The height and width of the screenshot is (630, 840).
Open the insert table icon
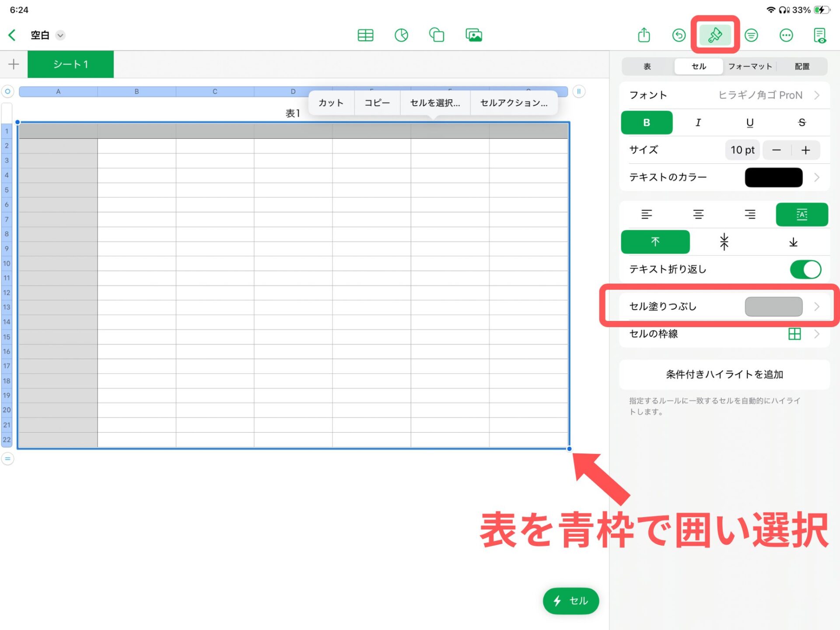pyautogui.click(x=365, y=35)
